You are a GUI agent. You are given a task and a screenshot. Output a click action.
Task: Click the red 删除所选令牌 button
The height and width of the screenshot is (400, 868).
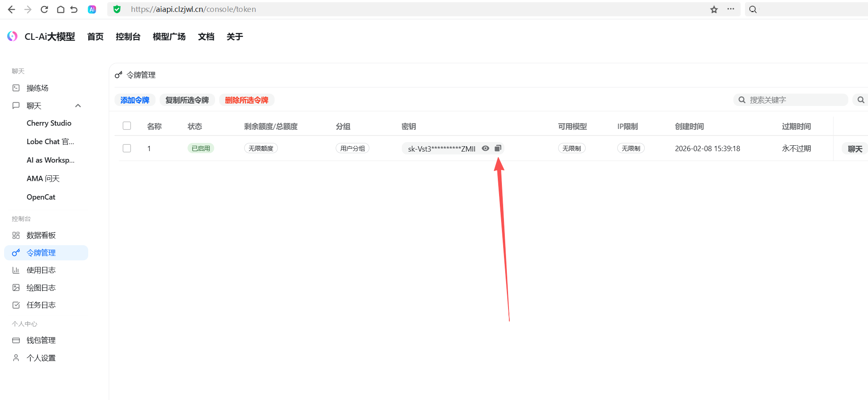pyautogui.click(x=246, y=100)
